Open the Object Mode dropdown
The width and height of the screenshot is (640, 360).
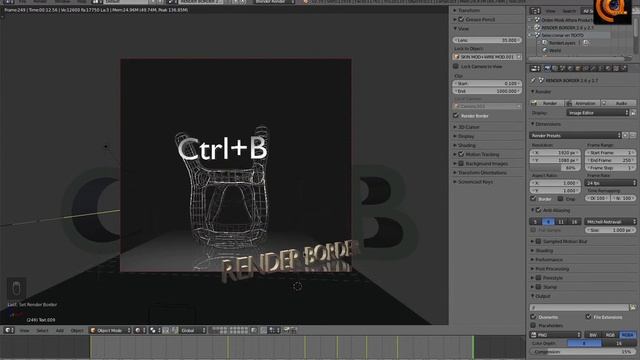pos(110,330)
